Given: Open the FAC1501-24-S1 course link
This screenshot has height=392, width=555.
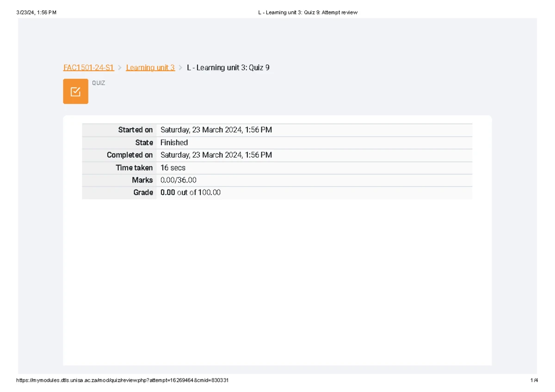Looking at the screenshot, I should tap(89, 67).
